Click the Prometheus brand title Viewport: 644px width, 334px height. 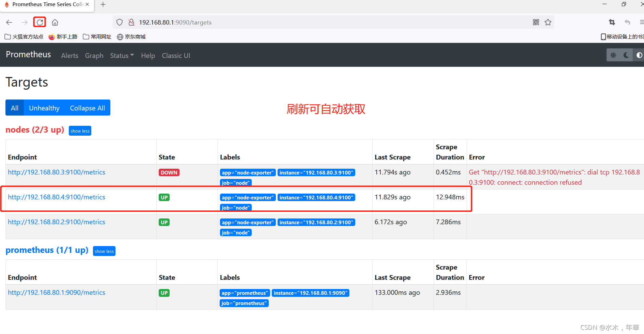point(28,55)
